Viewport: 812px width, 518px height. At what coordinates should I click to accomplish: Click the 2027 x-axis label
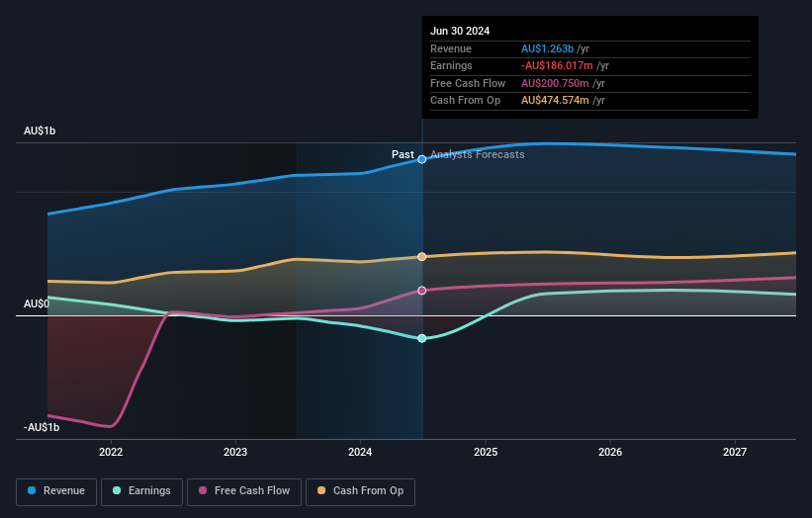735,452
